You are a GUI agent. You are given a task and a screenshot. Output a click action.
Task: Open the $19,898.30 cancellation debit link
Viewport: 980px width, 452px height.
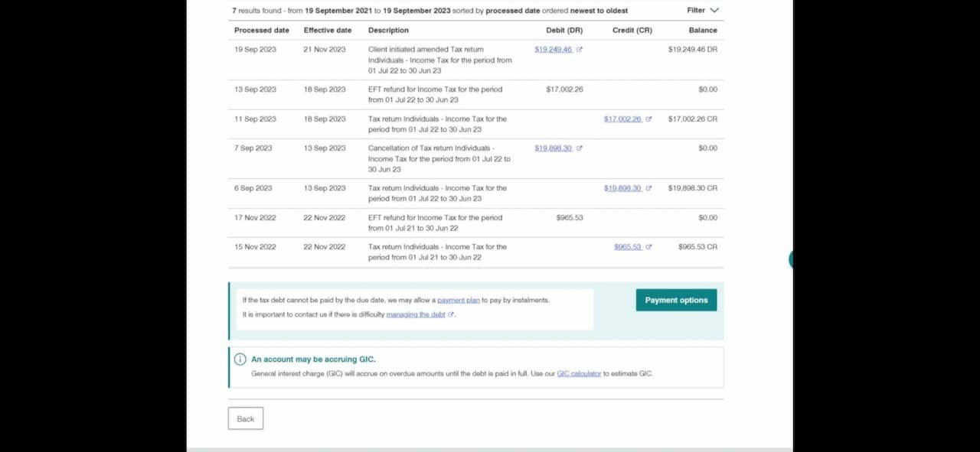pos(553,148)
